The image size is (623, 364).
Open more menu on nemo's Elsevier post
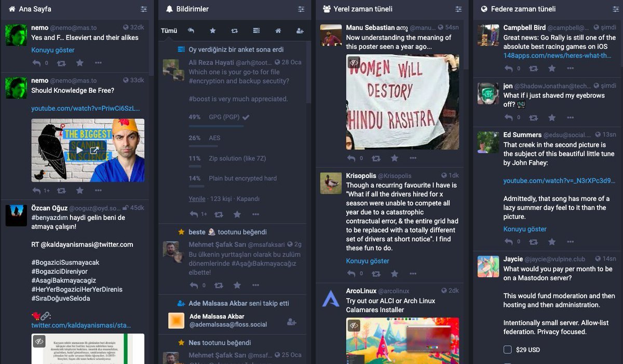click(98, 63)
